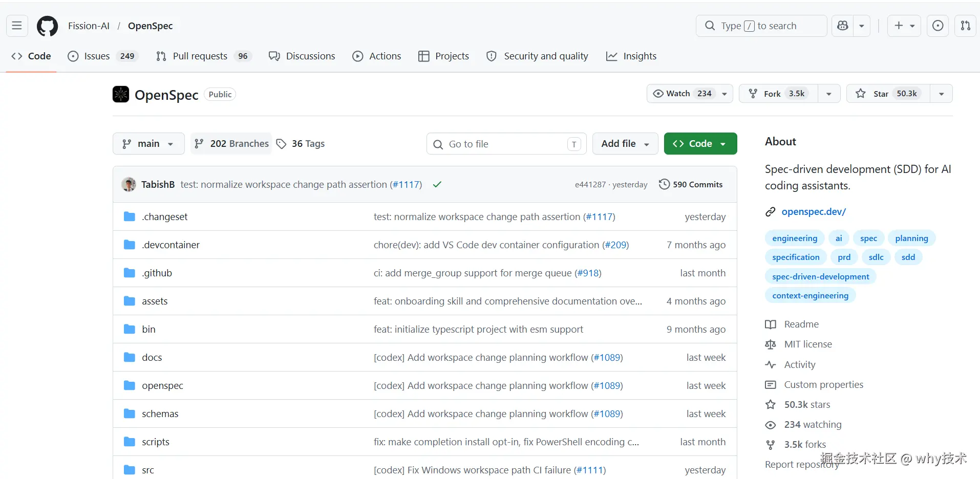This screenshot has width=980, height=479.
Task: Switch to the Pull requests tab
Action: pyautogui.click(x=203, y=56)
